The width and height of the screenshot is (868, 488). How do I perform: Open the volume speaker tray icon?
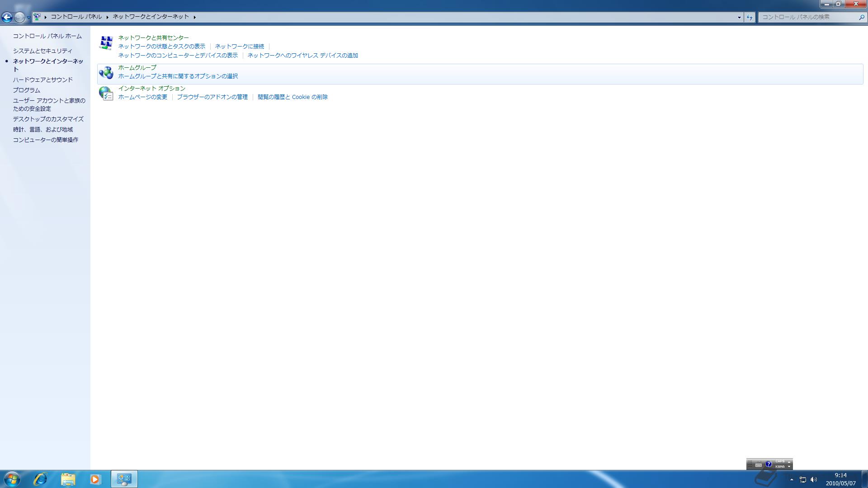(814, 479)
